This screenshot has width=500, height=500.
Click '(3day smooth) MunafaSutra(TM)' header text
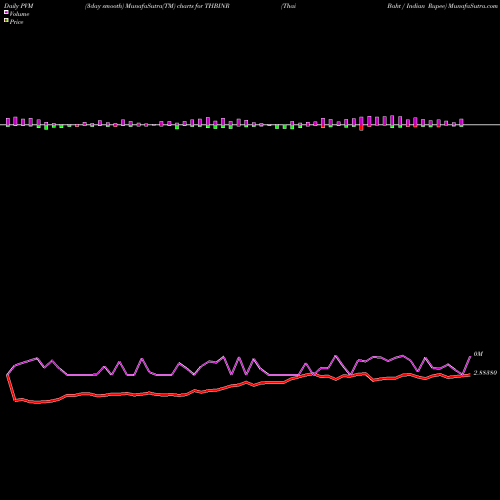(x=130, y=6)
